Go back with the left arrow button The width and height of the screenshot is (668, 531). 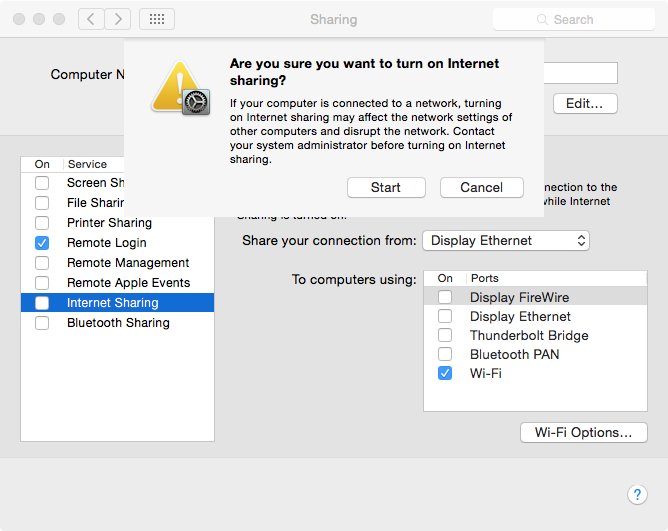click(x=91, y=19)
